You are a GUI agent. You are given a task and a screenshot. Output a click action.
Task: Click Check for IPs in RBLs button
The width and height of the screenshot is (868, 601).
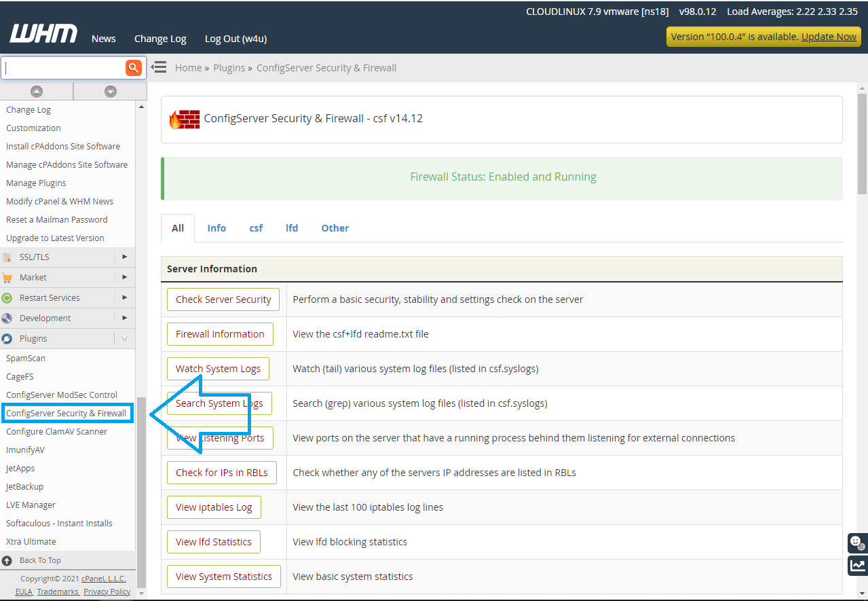point(222,473)
